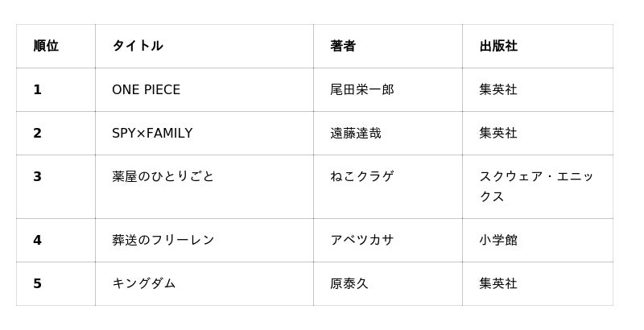644x330 pixels.
Task: Click the 葬送のフリーレン title cell
Action: point(163,240)
